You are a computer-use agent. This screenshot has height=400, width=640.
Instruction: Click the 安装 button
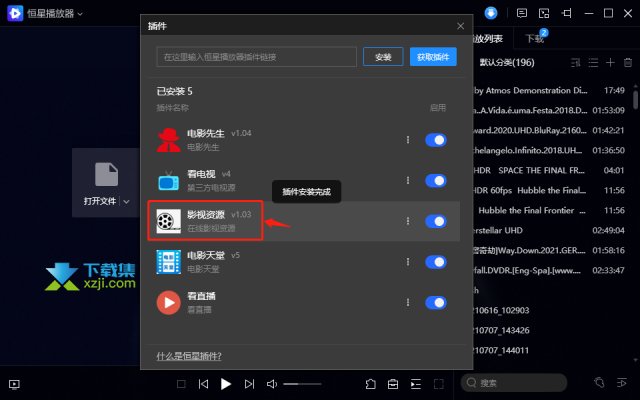[x=383, y=57]
